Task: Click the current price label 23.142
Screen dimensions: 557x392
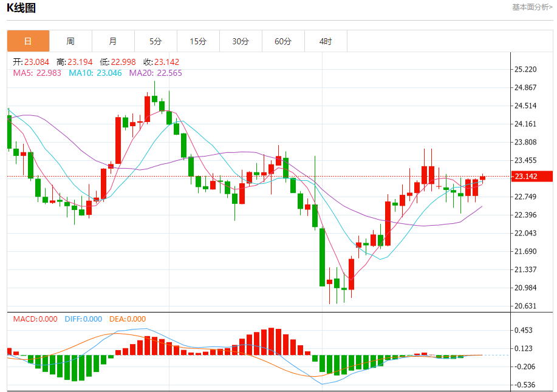Action: coord(531,177)
